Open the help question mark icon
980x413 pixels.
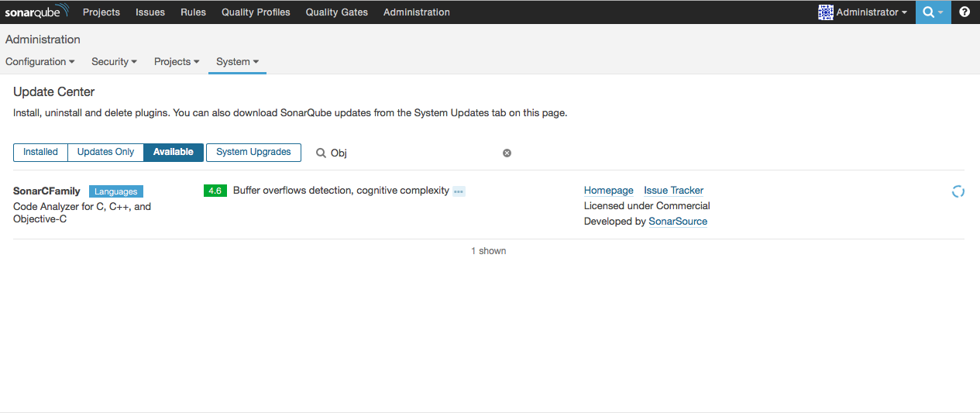click(x=965, y=12)
